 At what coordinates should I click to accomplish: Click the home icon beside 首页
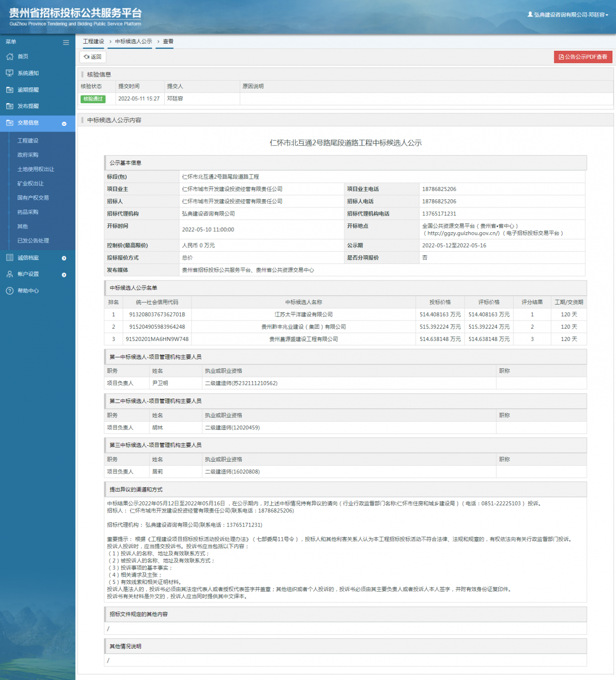point(9,56)
